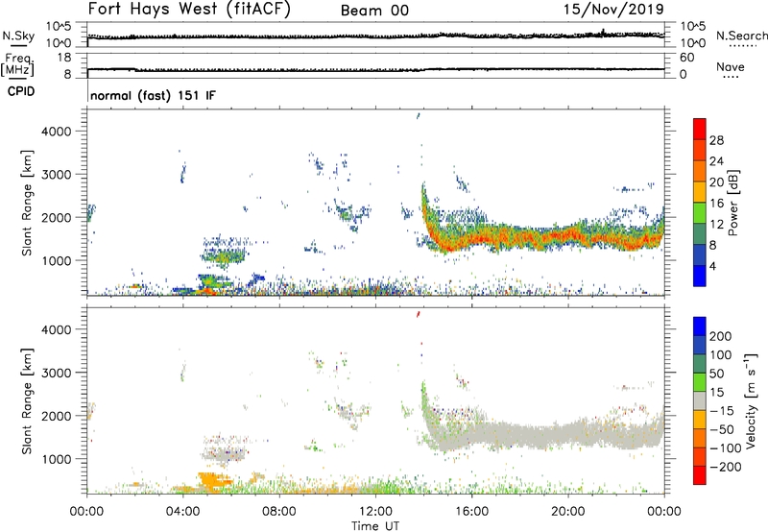This screenshot has width=768, height=532.
Task: Click the 16:00 time tick label
Action: pos(471,512)
